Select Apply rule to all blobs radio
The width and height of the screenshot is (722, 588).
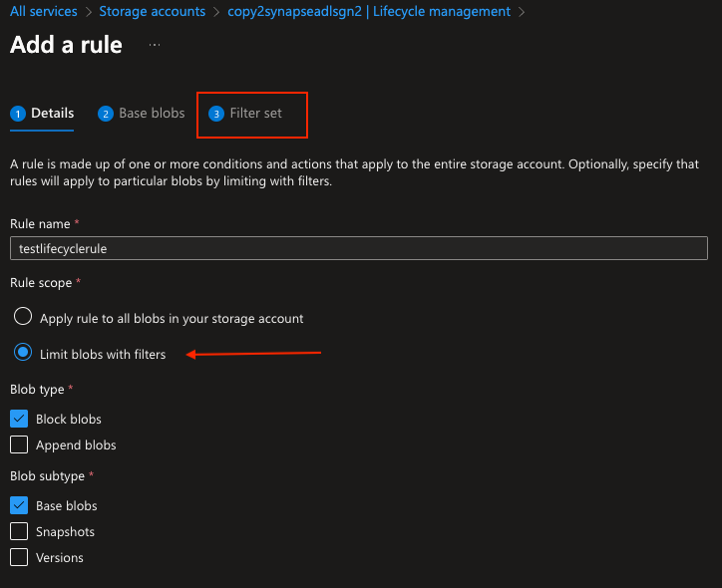(23, 317)
